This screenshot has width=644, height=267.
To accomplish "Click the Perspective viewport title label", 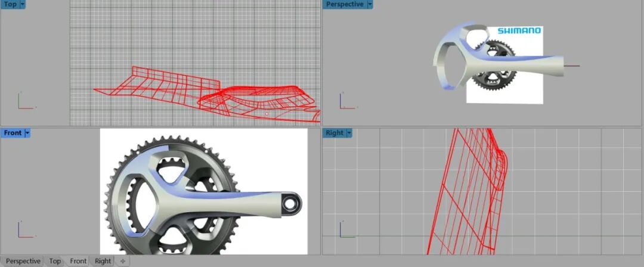I will [x=345, y=5].
